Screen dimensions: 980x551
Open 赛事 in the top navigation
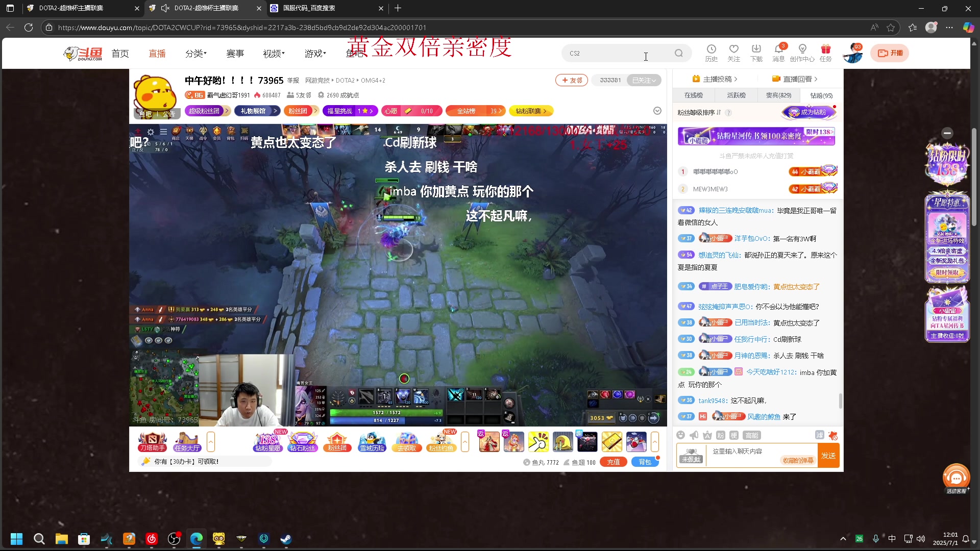click(x=235, y=53)
